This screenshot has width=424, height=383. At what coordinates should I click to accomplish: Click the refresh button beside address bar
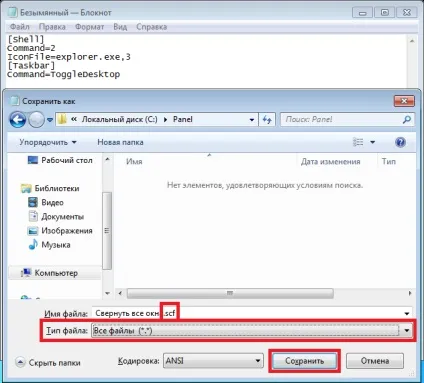(267, 119)
